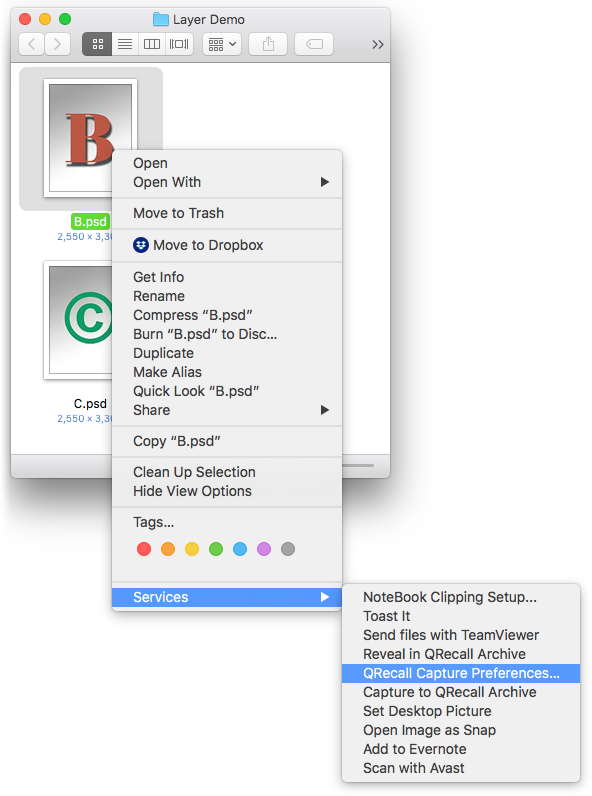Choose Send files with TeamViewer
The image size is (592, 796).
(x=461, y=635)
